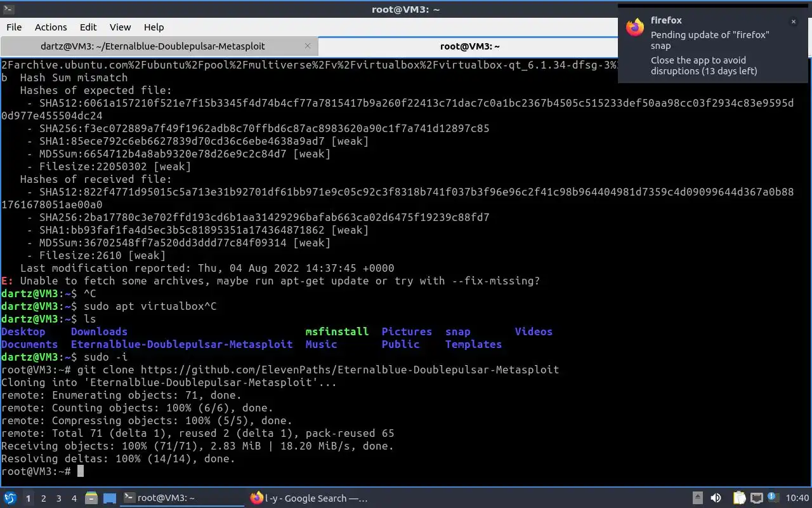
Task: Open the Help menu
Action: pos(154,27)
